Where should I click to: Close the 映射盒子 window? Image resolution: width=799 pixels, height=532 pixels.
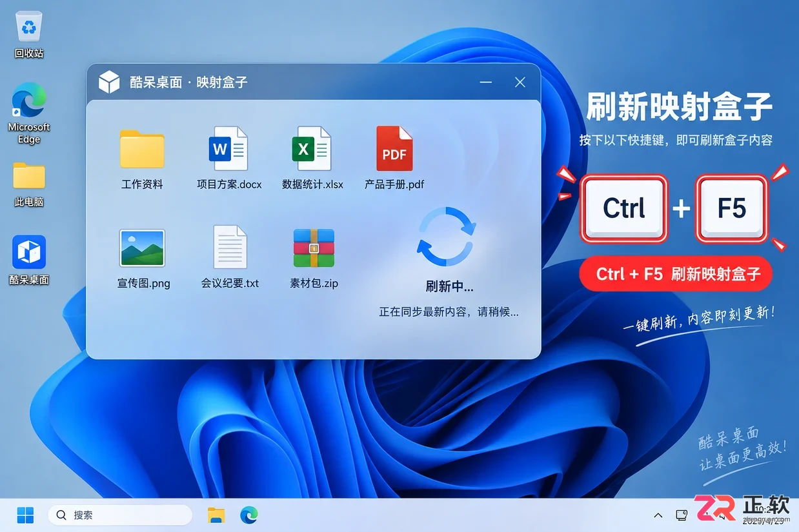(x=520, y=83)
